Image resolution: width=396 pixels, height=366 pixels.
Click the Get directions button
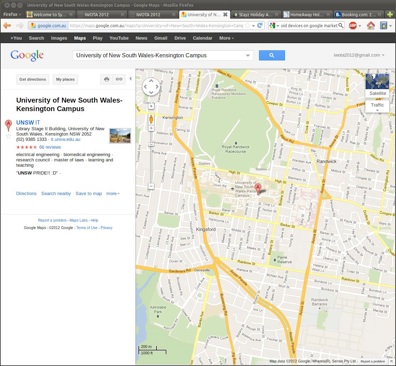32,79
